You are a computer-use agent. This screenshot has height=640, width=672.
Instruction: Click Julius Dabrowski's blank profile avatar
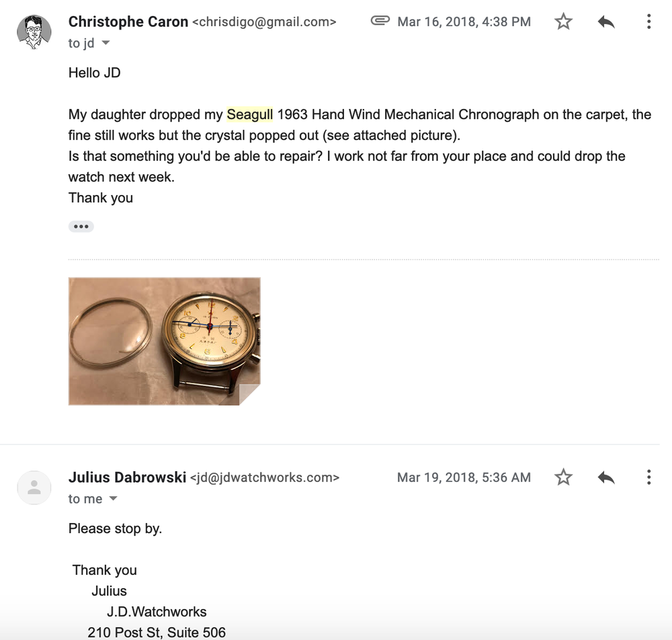pos(34,487)
